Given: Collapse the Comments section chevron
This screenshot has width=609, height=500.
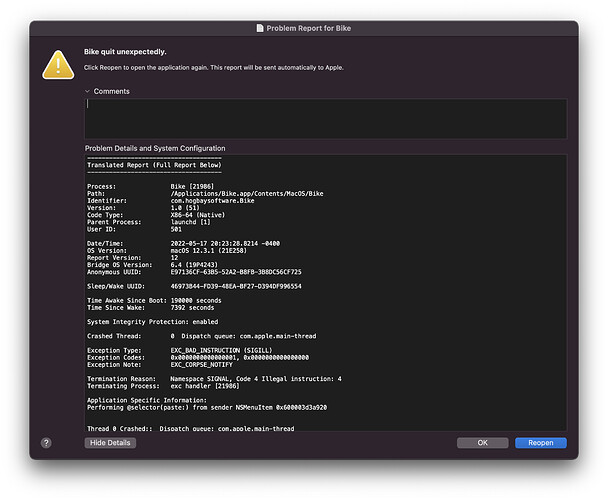Looking at the screenshot, I should (87, 91).
